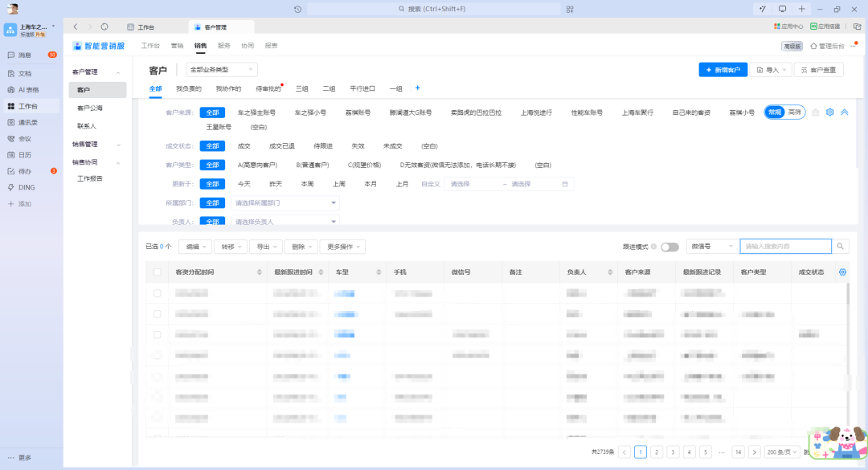Click the next page arrow in pagination
The width and height of the screenshot is (868, 470).
click(x=754, y=452)
